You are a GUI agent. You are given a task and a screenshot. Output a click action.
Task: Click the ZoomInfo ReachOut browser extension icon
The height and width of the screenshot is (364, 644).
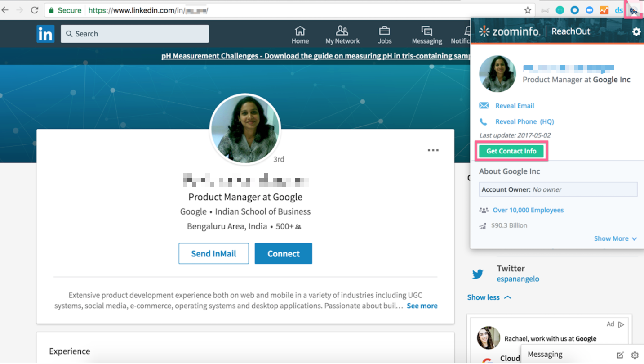pyautogui.click(x=634, y=9)
